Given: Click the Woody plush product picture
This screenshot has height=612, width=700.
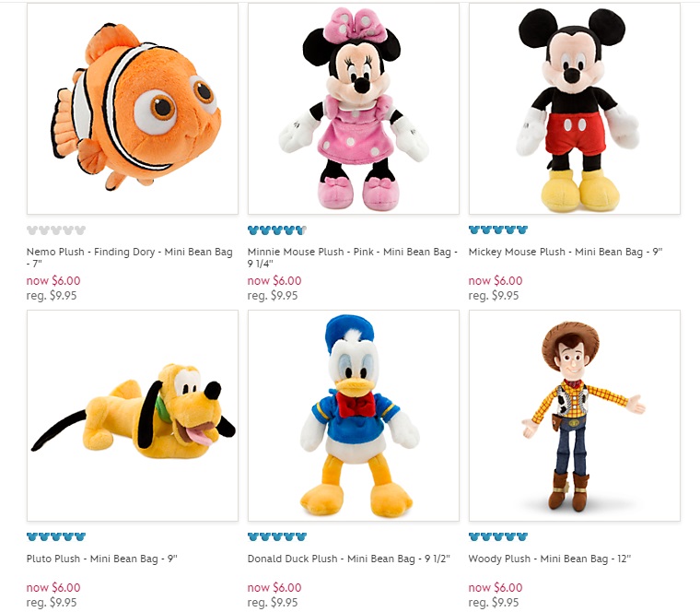Looking at the screenshot, I should [x=575, y=416].
